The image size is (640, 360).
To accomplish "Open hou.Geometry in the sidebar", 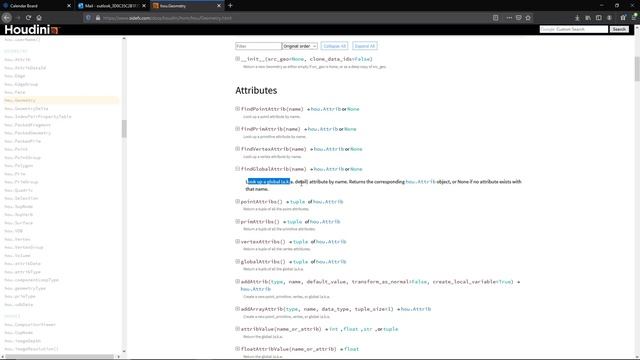I will (20, 100).
